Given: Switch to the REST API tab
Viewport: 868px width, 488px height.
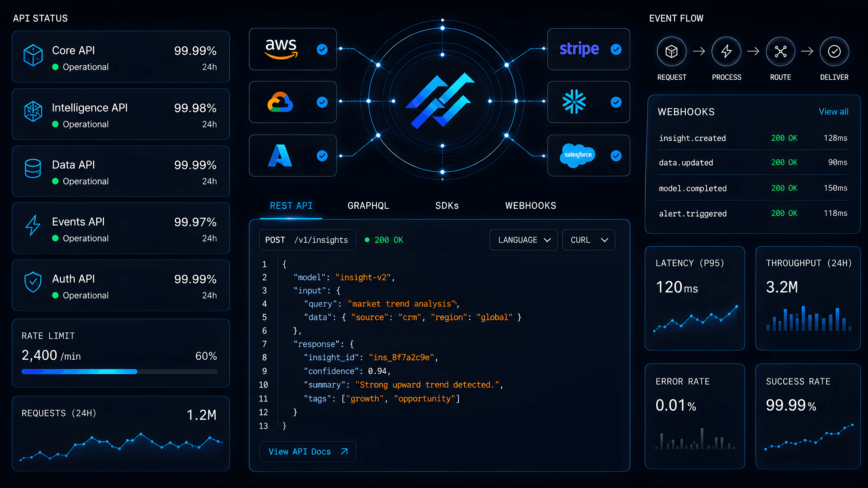Looking at the screenshot, I should point(291,206).
